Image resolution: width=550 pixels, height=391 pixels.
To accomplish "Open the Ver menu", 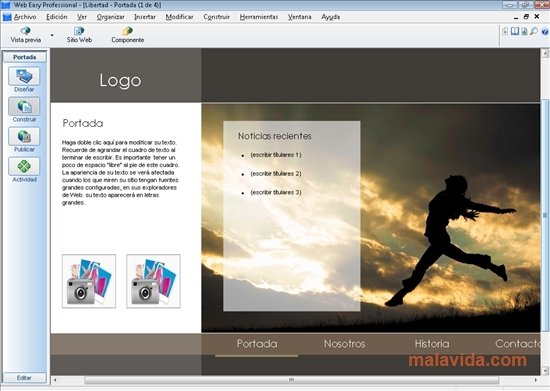I will point(82,17).
